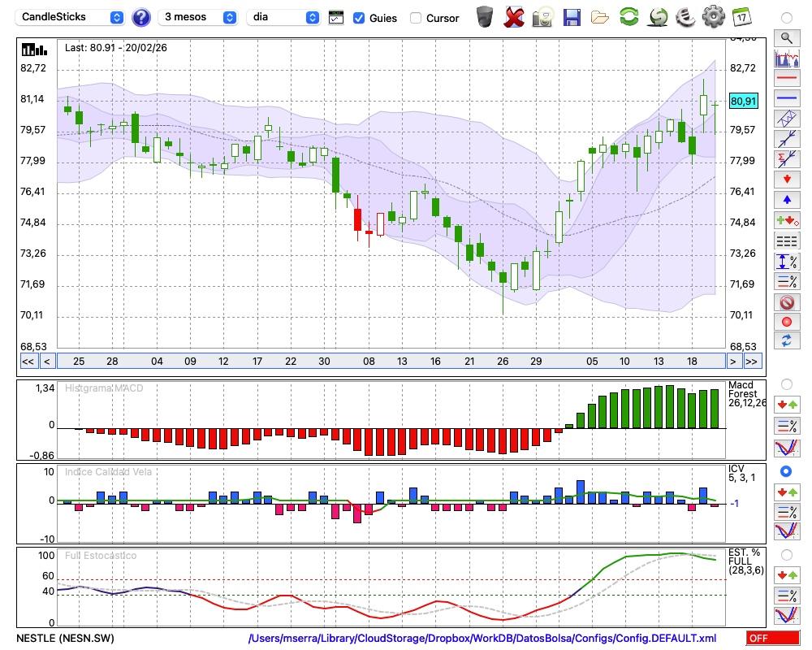Click the '>>' jump to end button
This screenshot has height=650, width=812.
tap(752, 362)
